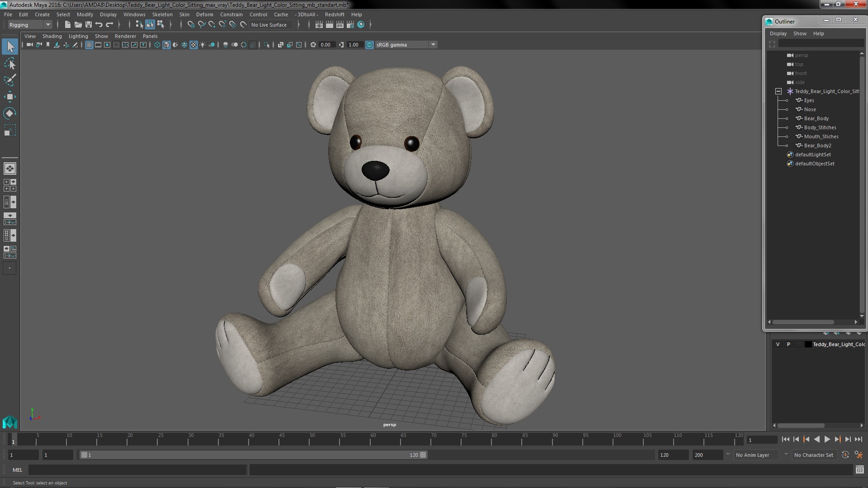Open the Shading panel menu
The width and height of the screenshot is (868, 488).
coord(52,36)
